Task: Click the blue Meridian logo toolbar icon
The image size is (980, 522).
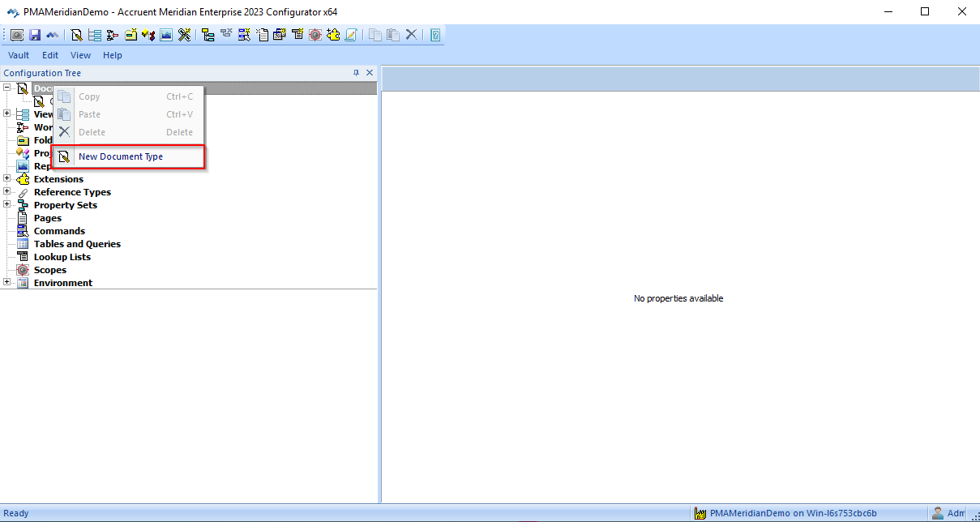Action: click(52, 35)
